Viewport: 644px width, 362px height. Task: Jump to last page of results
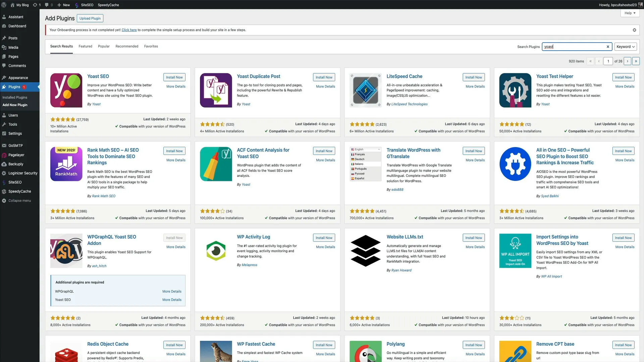[636, 61]
